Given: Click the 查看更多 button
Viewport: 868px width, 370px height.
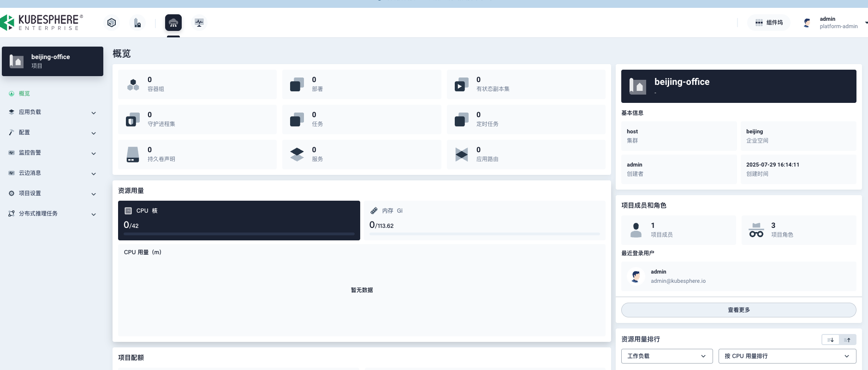Looking at the screenshot, I should tap(738, 310).
